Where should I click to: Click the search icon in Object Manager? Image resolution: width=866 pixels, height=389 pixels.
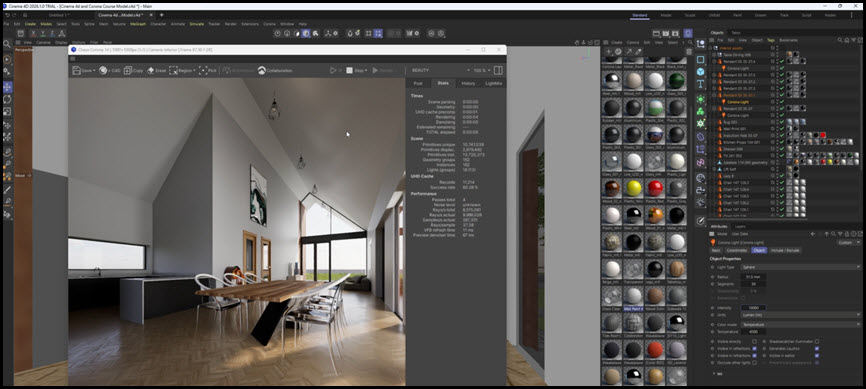(x=839, y=40)
